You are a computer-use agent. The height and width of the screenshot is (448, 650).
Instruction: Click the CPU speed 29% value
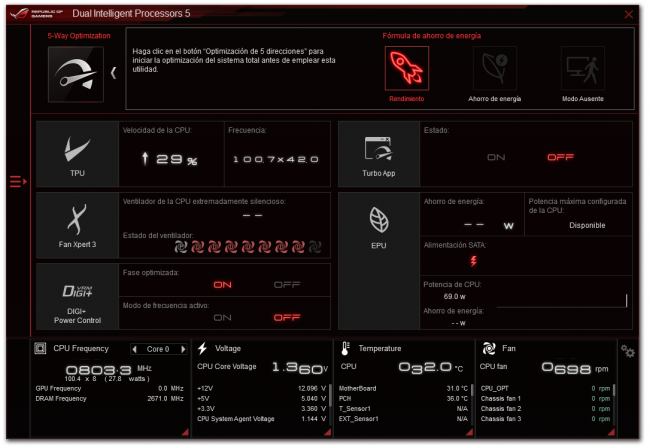[x=169, y=159]
